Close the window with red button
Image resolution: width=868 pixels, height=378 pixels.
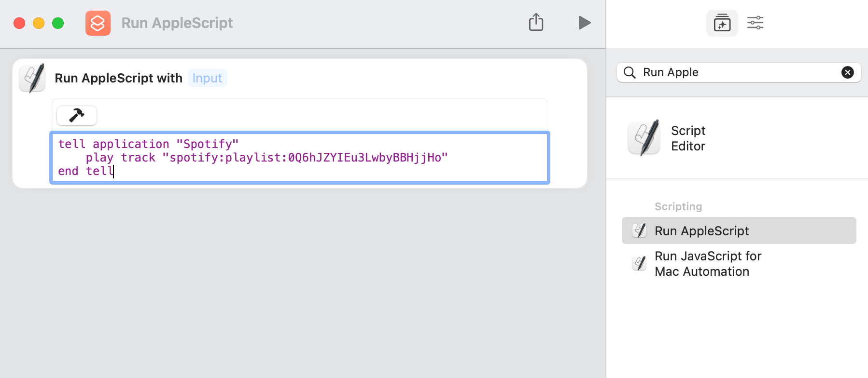point(19,23)
